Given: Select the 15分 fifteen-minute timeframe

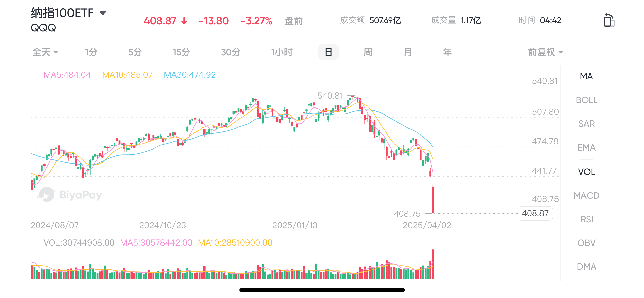Looking at the screenshot, I should point(181,52).
